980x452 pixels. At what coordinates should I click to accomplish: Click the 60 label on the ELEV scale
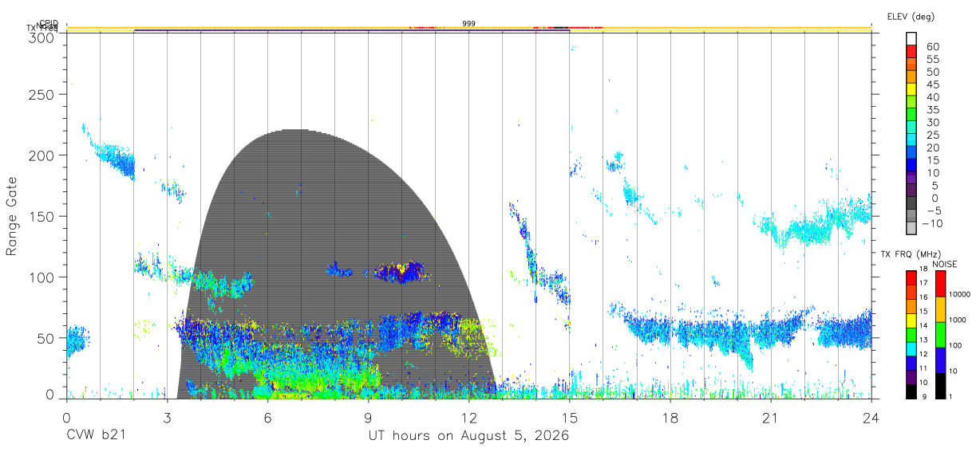point(931,46)
